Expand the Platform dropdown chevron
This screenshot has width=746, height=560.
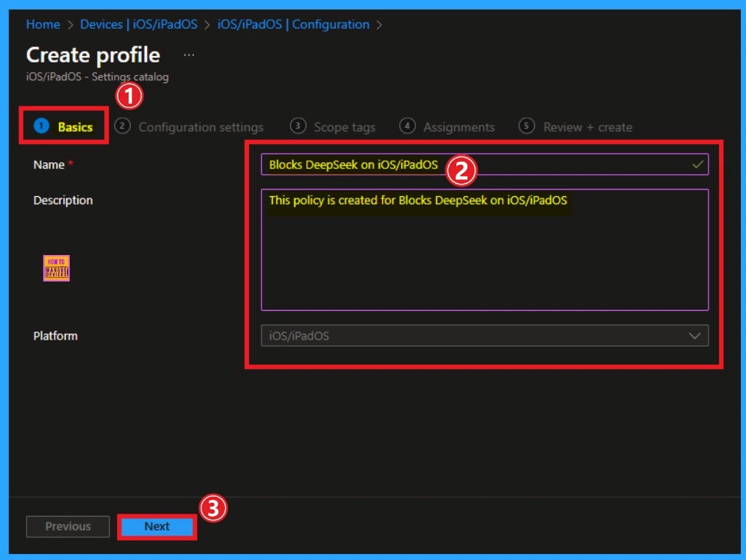[x=695, y=336]
